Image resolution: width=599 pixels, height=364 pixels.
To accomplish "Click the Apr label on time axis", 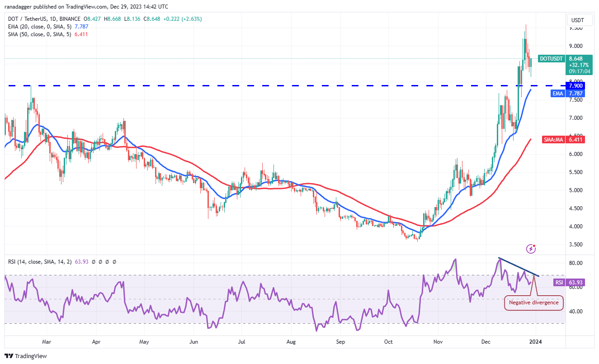I will [x=96, y=342].
